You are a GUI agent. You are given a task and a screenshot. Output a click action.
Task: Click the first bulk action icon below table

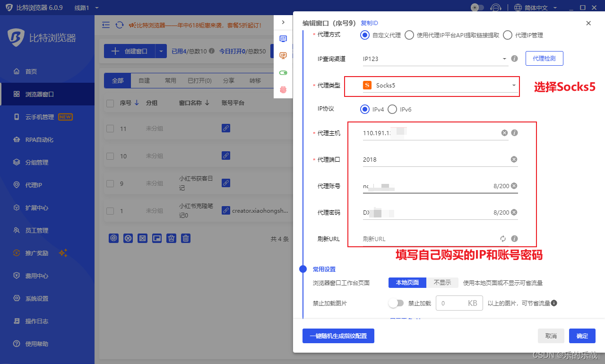[x=113, y=238]
